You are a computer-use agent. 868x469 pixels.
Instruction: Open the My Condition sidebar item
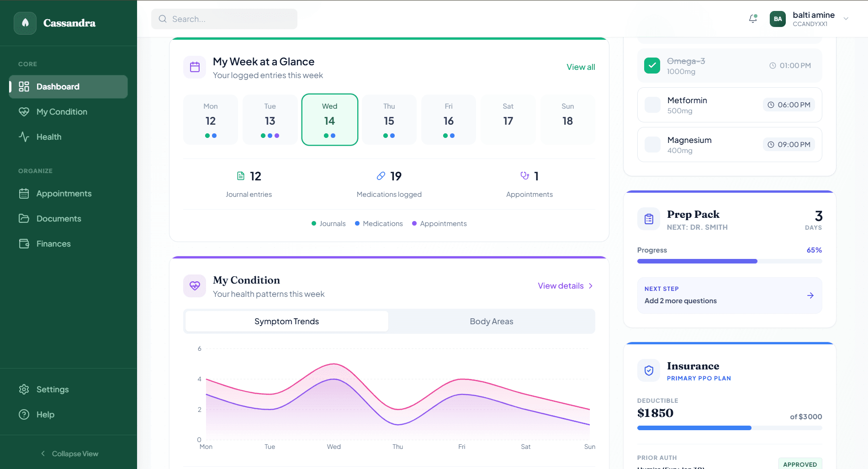(x=69, y=111)
